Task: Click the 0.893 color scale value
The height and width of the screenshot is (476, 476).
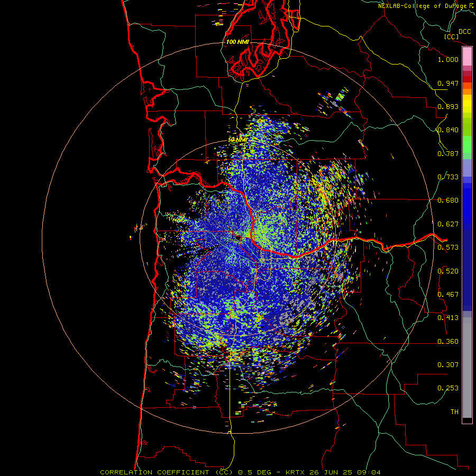Action: 448,106
